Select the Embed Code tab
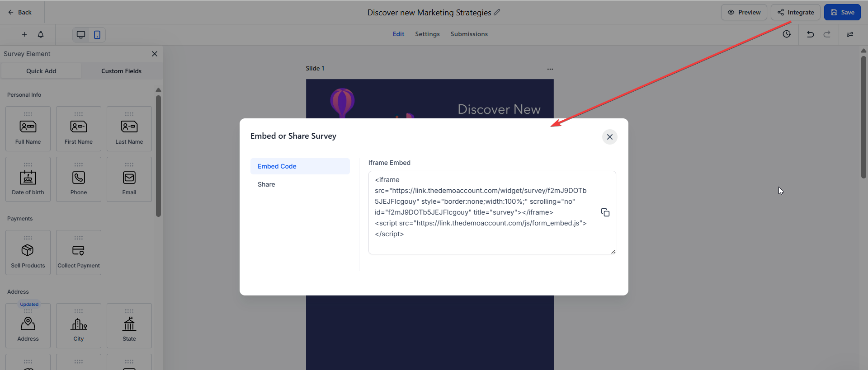This screenshot has height=370, width=868. click(x=300, y=166)
